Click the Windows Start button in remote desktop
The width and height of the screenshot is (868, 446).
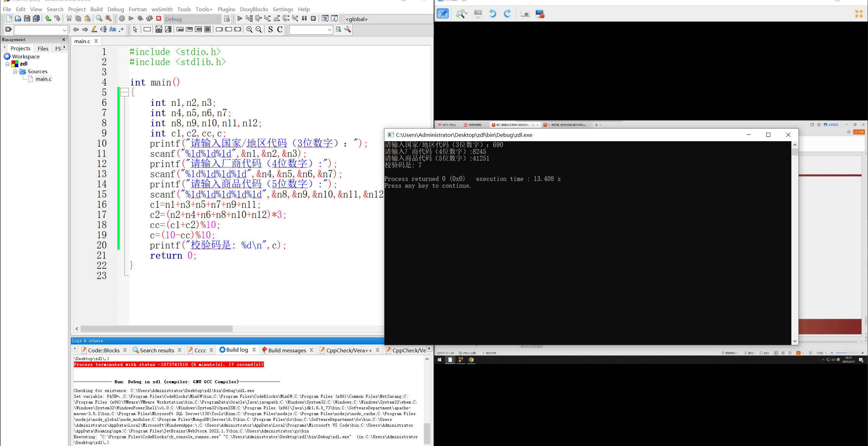pyautogui.click(x=440, y=360)
